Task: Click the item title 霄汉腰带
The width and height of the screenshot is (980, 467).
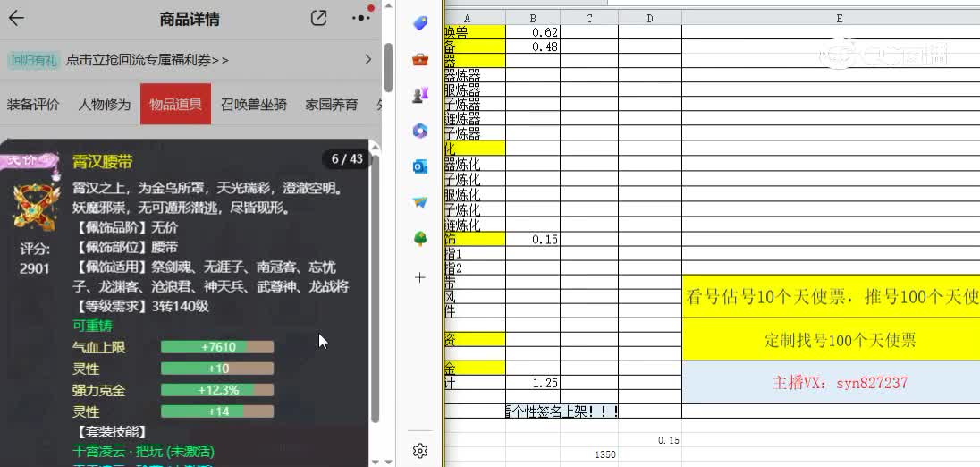Action: point(103,162)
